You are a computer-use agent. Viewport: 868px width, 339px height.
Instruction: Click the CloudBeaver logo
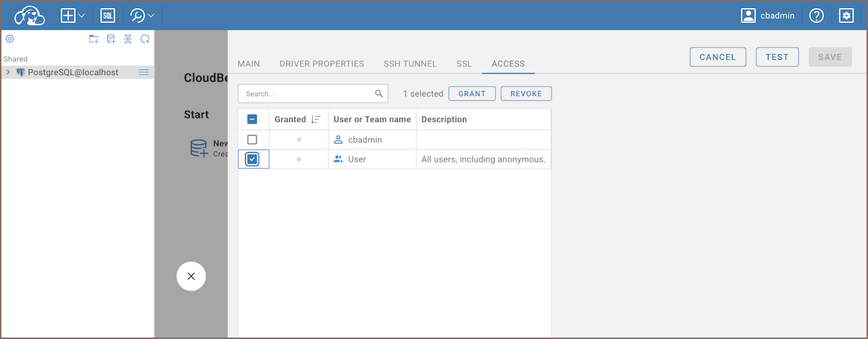[30, 15]
